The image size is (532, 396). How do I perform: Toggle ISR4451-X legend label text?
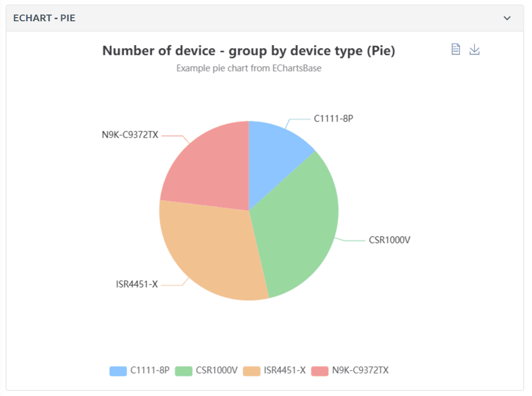[x=284, y=371]
